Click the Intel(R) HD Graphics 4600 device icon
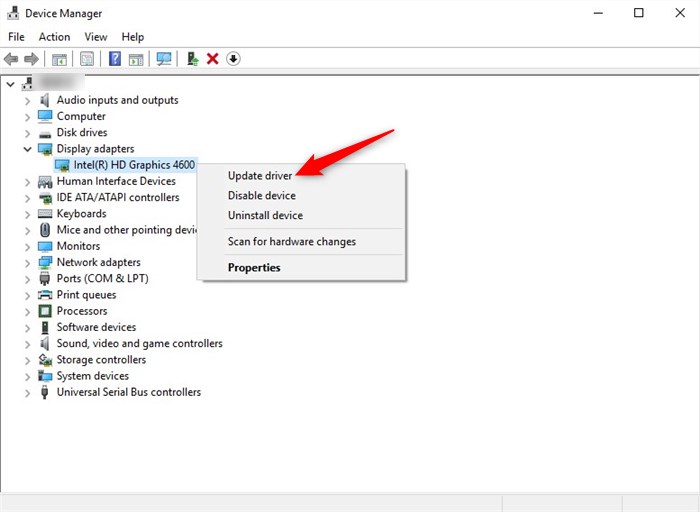 pos(62,165)
